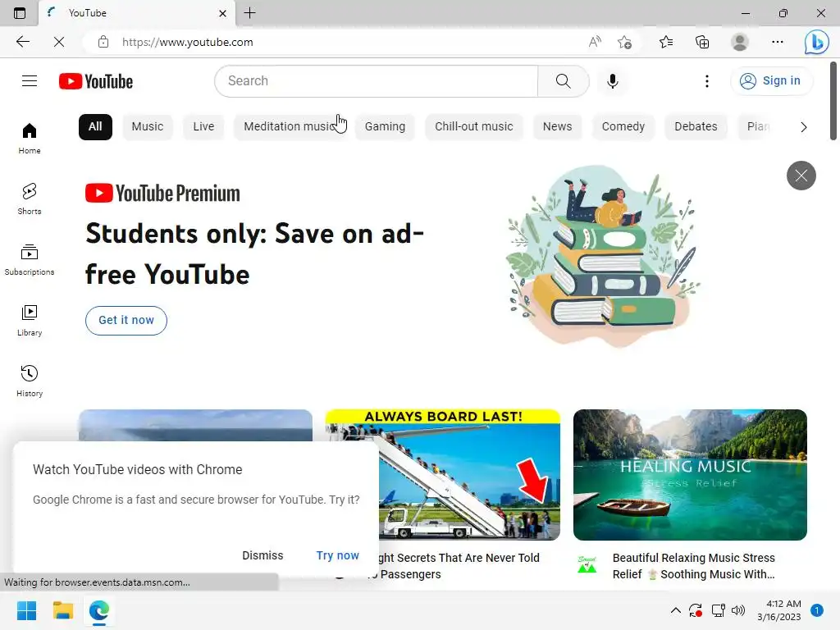Select the All category chip

[x=95, y=126]
